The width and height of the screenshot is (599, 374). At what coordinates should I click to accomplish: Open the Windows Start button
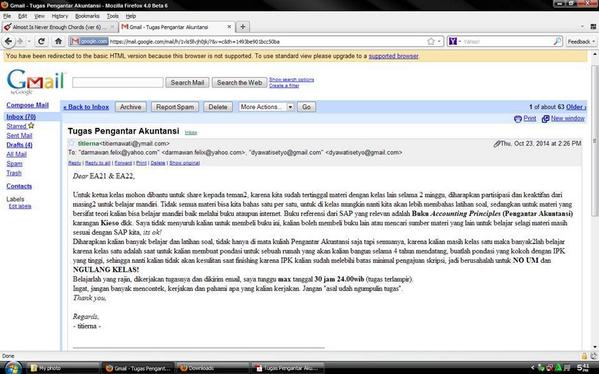pos(13,368)
